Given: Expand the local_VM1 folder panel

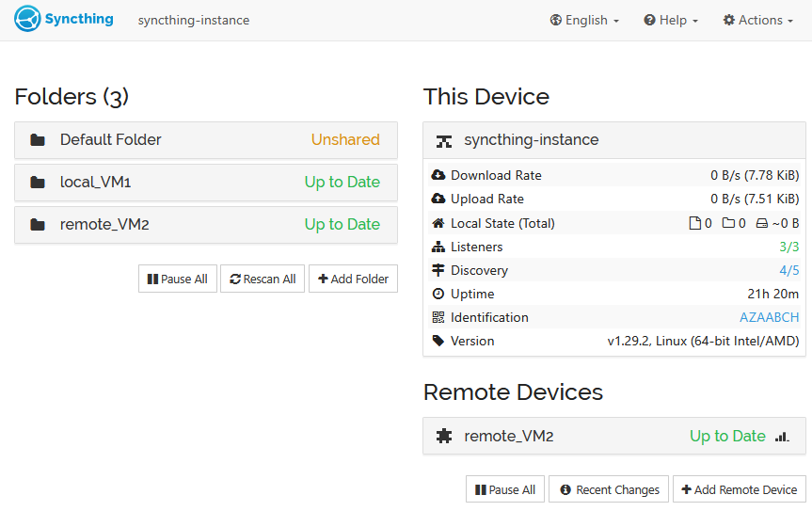Looking at the screenshot, I should click(x=206, y=183).
